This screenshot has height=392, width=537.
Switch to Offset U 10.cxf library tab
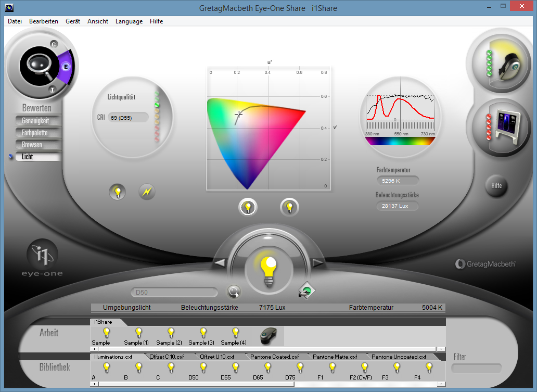pyautogui.click(x=217, y=357)
